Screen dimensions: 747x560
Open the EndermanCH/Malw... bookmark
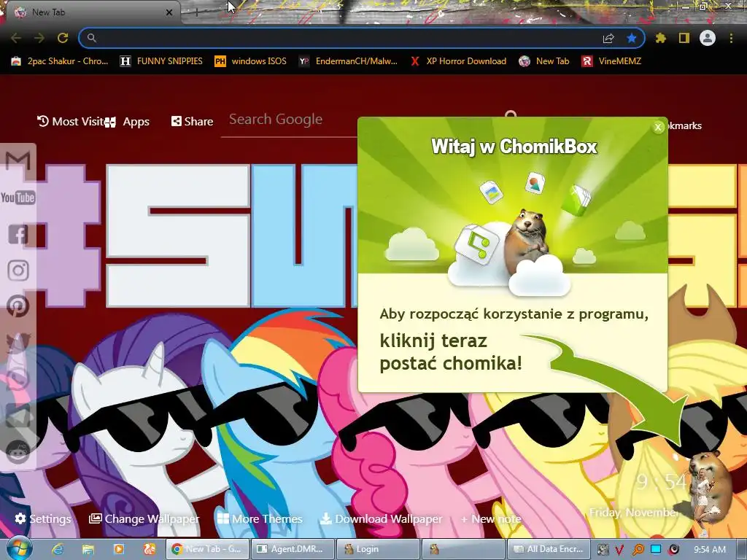click(x=348, y=61)
